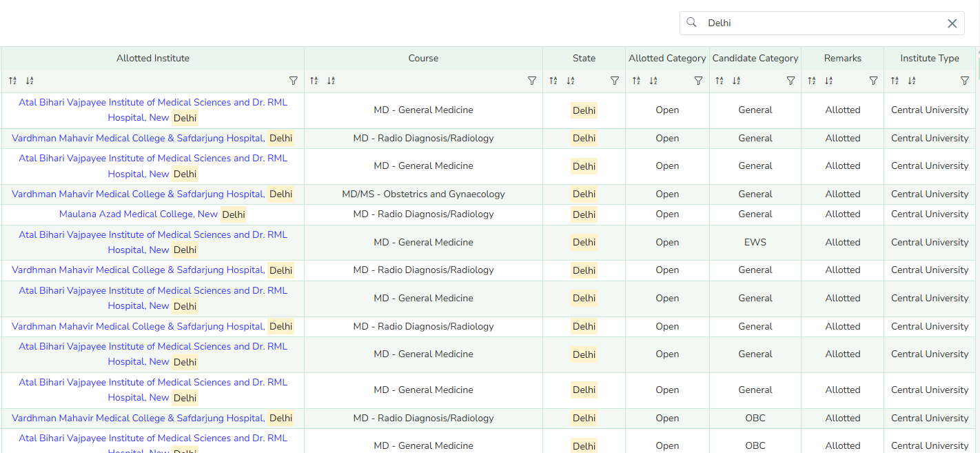Click the MD/MS Obstetrics and Gynaecology cell
The image size is (980, 453).
pos(423,194)
